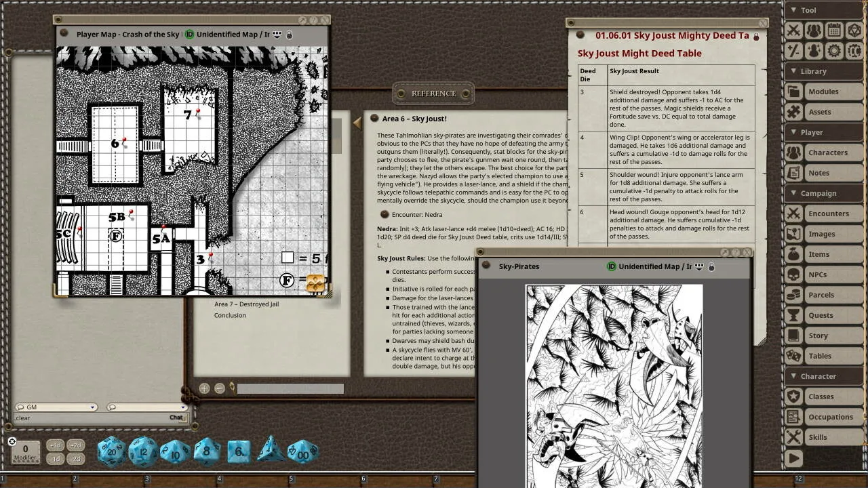Click room 7 pin on the Player Map
The height and width of the screenshot is (488, 868).
click(199, 113)
